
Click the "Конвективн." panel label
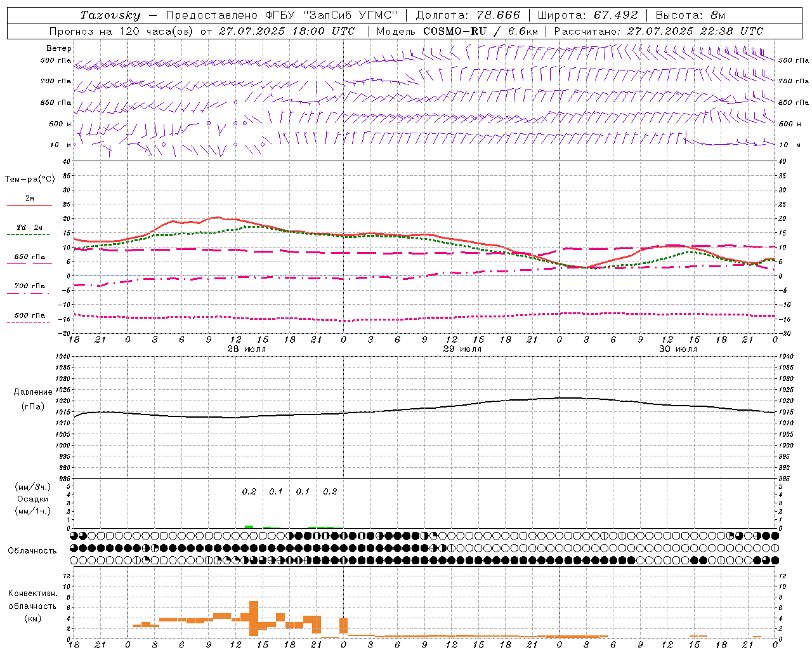(x=33, y=594)
